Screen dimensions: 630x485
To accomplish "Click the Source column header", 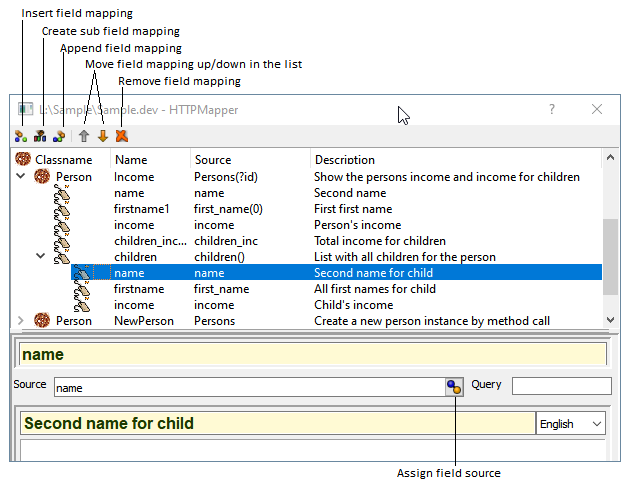I will pos(213,160).
